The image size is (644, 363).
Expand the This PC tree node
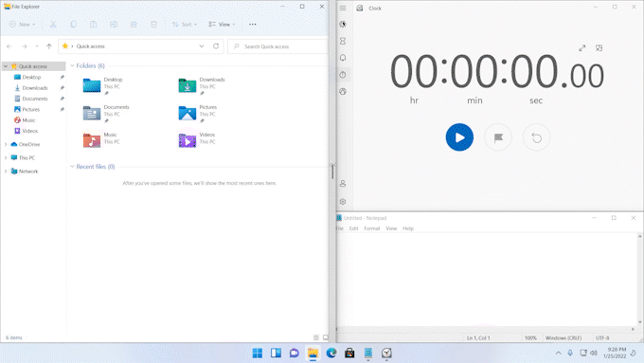coord(6,158)
